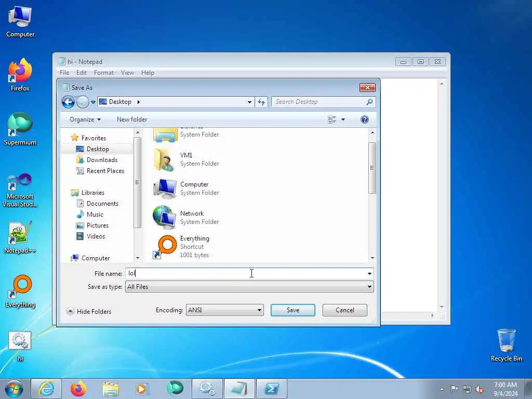
Task: Click the Back arrow in Save As dialog
Action: 68,102
